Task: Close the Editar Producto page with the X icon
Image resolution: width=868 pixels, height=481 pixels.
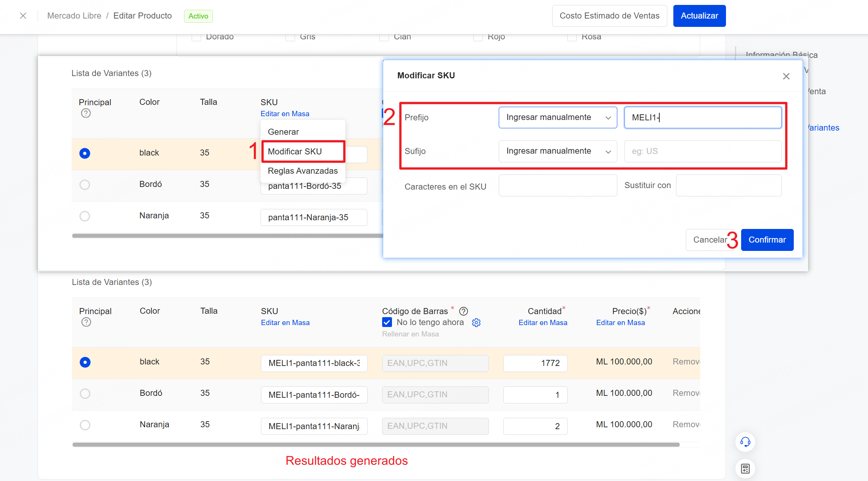Action: point(23,16)
